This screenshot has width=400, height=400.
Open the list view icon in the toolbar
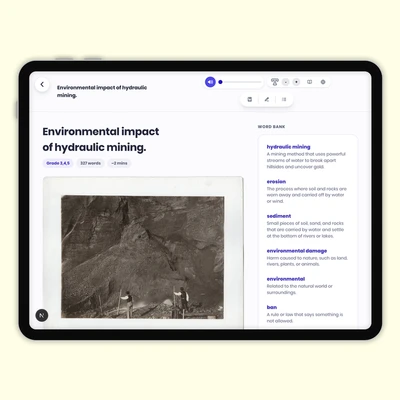tap(284, 99)
